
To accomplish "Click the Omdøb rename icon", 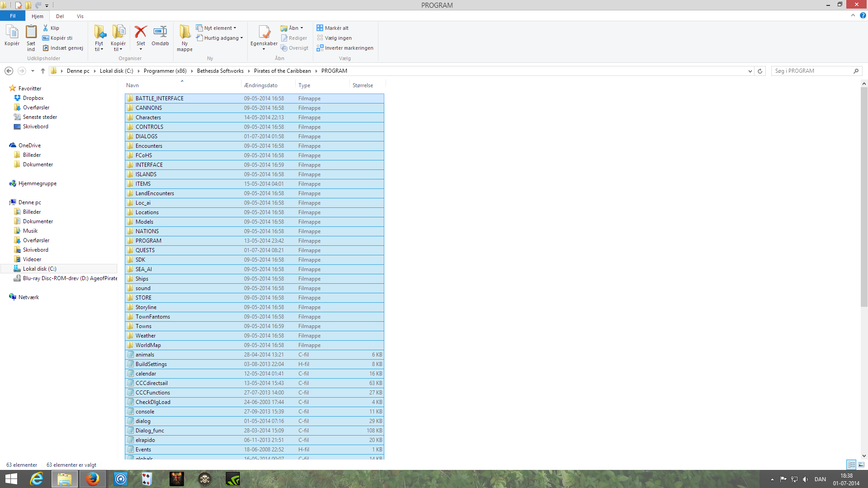I will click(x=160, y=32).
